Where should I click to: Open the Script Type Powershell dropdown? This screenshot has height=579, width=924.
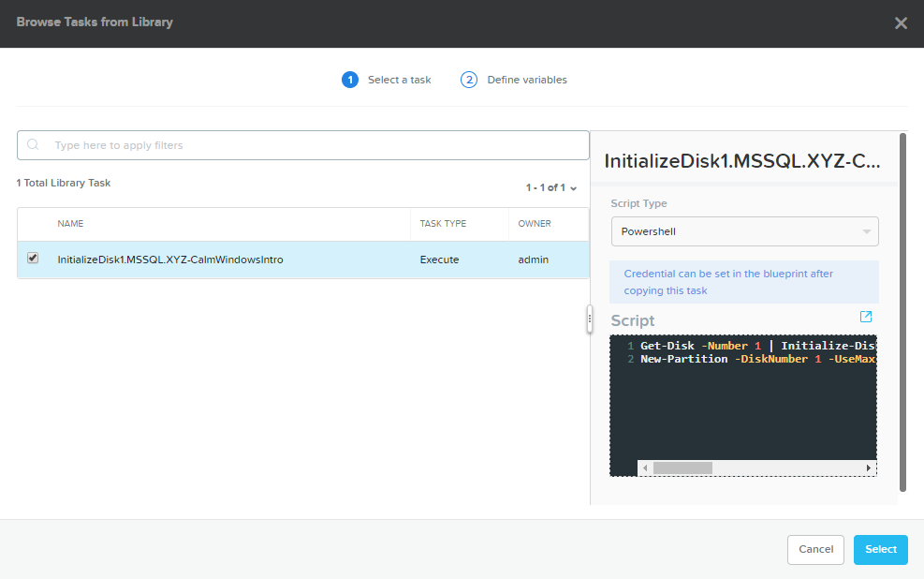click(x=745, y=231)
